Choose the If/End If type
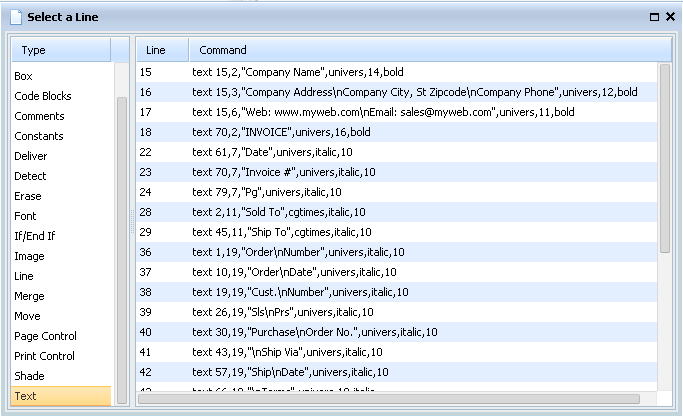This screenshot has height=416, width=683. 33,236
